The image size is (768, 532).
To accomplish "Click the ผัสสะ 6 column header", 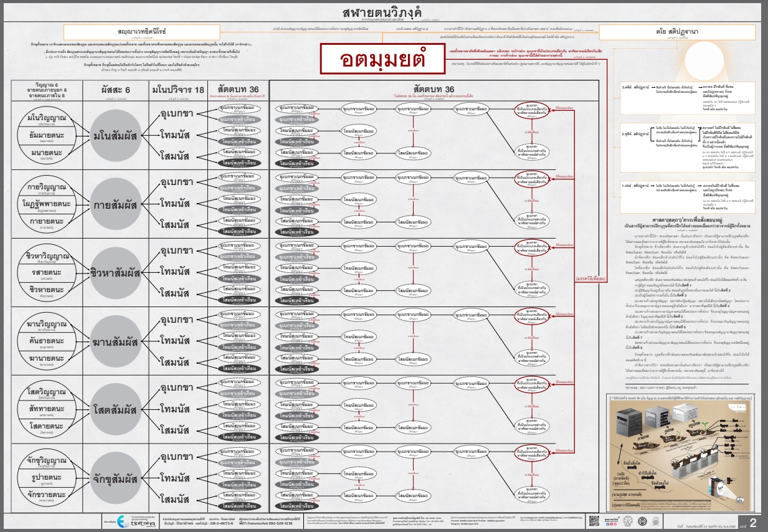I will click(x=115, y=90).
